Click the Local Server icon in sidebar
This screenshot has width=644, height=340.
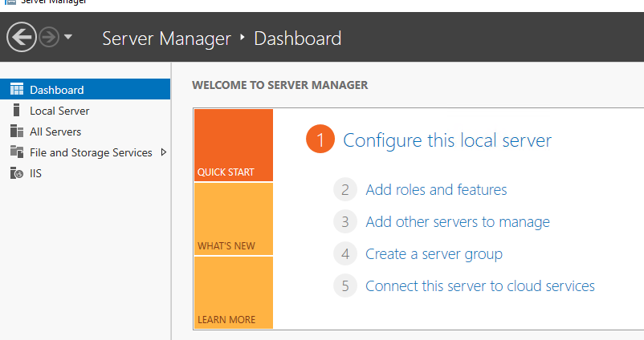pyautogui.click(x=16, y=111)
